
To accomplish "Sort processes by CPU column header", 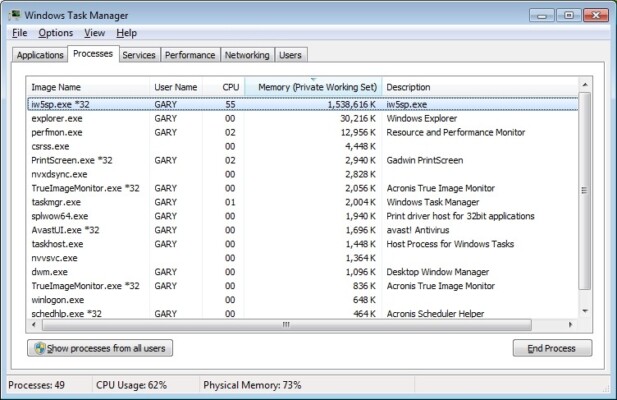I will point(230,87).
